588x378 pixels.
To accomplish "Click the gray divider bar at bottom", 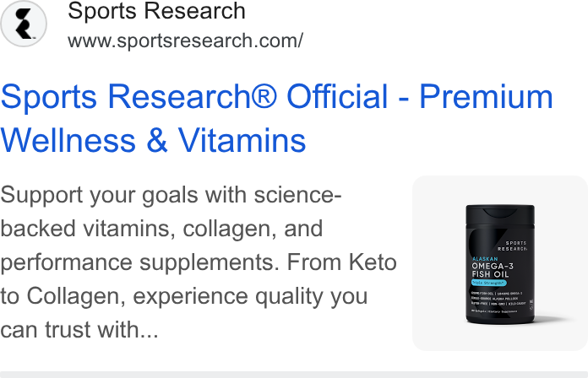I will [294, 375].
